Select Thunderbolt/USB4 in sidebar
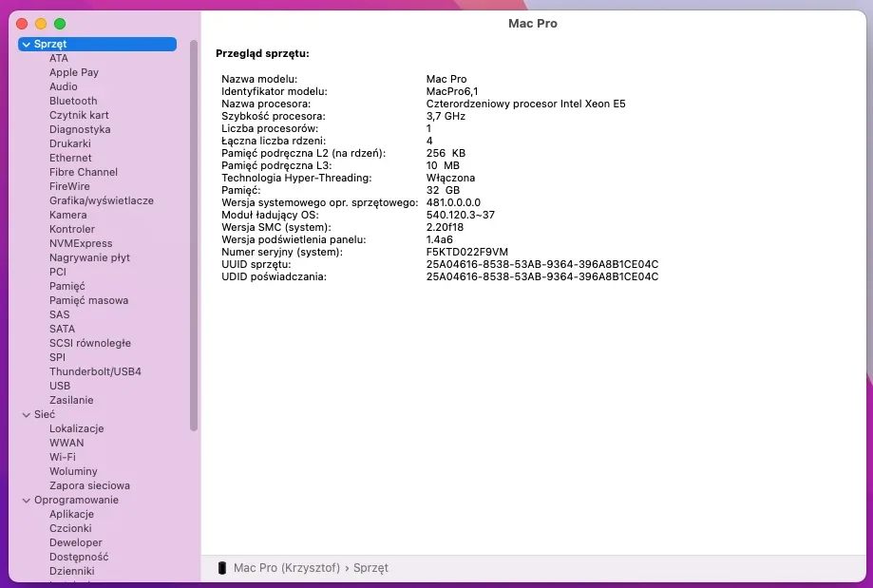This screenshot has width=873, height=588. pyautogui.click(x=95, y=371)
